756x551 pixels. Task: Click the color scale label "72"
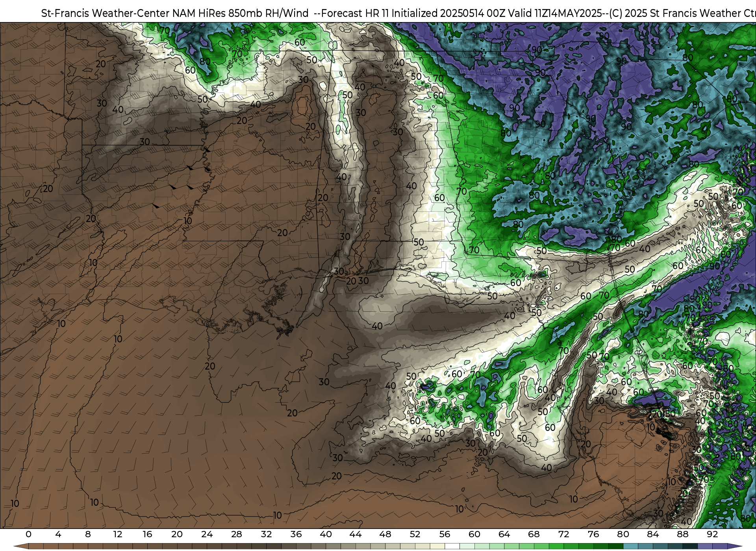tap(563, 534)
